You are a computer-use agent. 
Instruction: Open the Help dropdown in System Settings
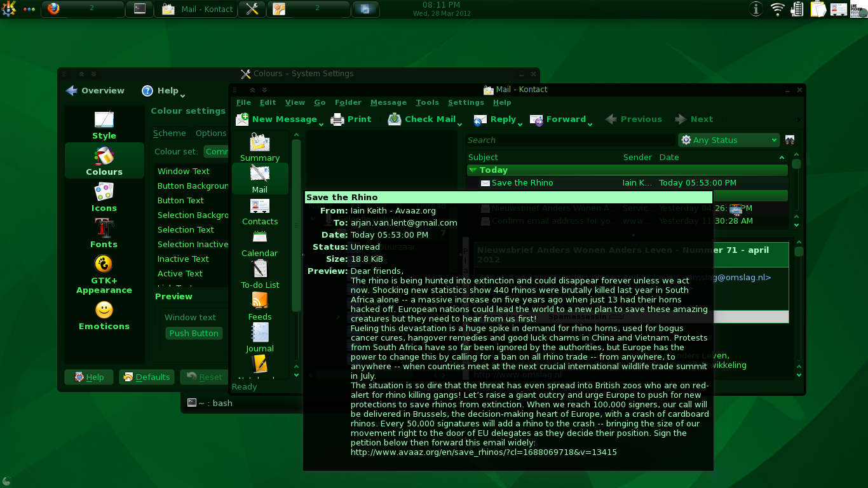(x=182, y=95)
